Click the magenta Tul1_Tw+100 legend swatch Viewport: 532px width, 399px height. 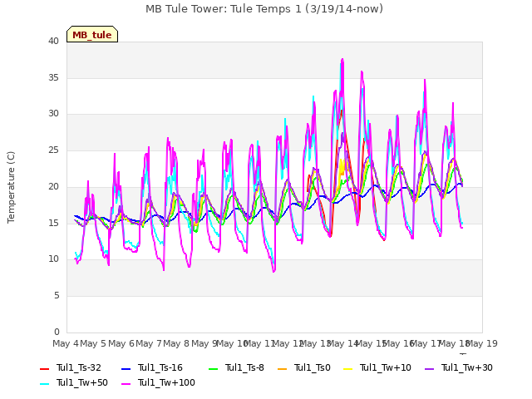coord(126,384)
